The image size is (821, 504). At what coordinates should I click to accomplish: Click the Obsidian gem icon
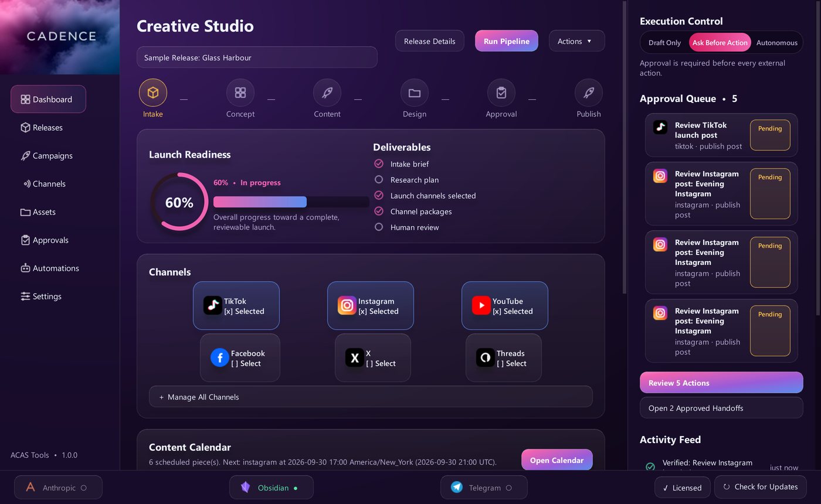click(246, 487)
